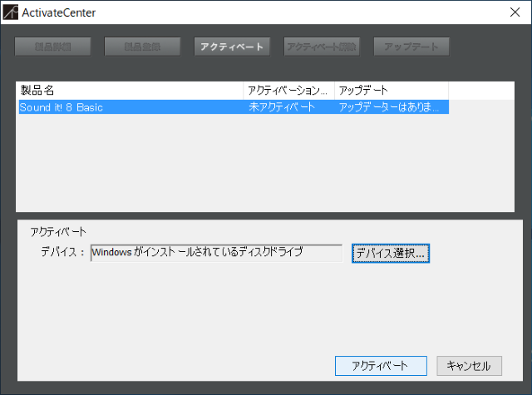Viewport: 532px width, 395px height.
Task: Confirm with the bottom アクティベート button
Action: 381,366
